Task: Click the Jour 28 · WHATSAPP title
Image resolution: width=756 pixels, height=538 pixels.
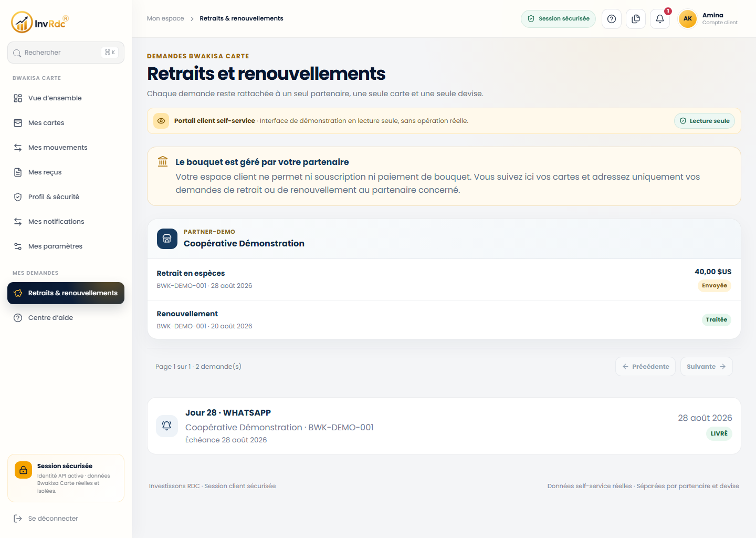Action: (x=228, y=413)
